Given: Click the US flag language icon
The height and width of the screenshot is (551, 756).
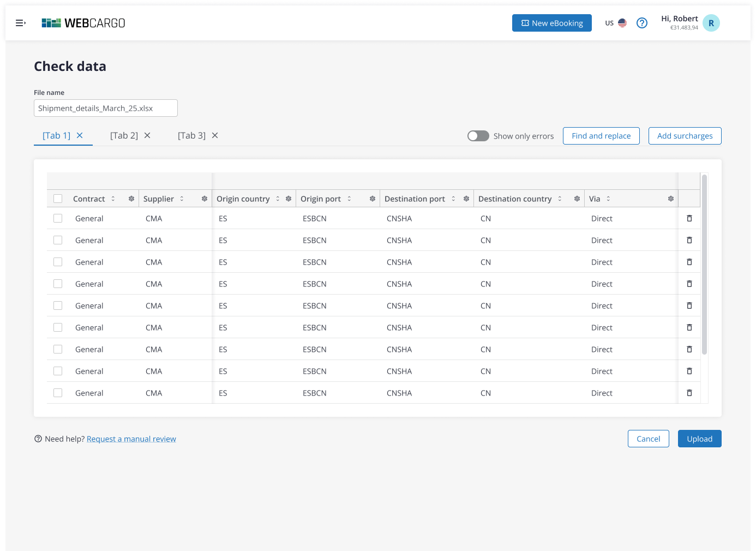Looking at the screenshot, I should (622, 23).
